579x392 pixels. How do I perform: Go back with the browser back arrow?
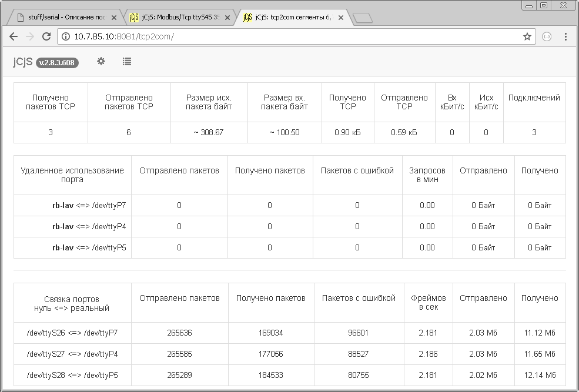(x=14, y=36)
